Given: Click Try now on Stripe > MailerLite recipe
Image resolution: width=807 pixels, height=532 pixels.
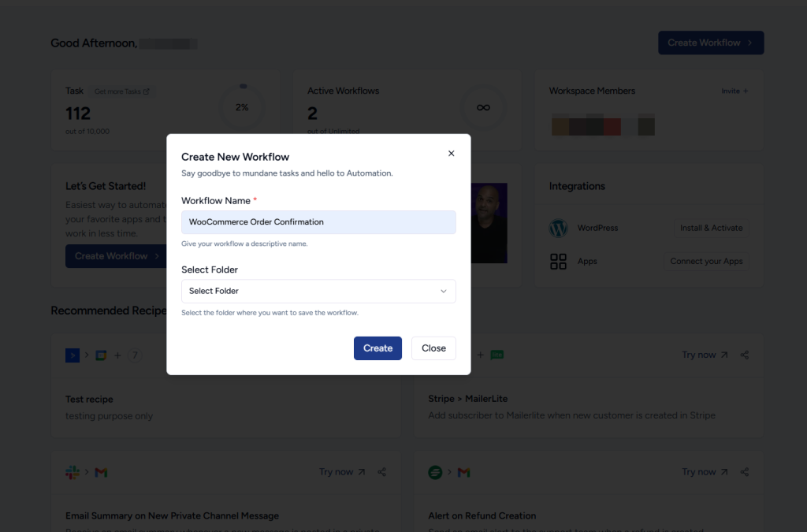Looking at the screenshot, I should tap(705, 355).
